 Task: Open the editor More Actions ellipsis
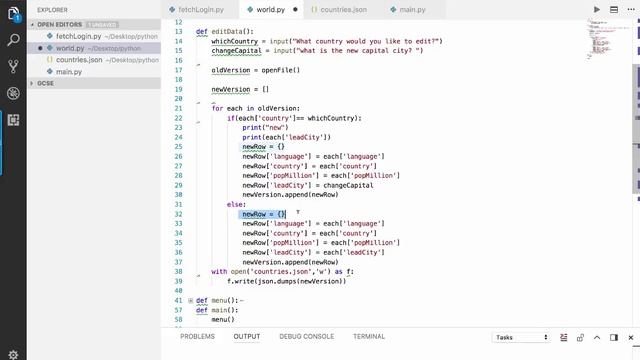(631, 9)
